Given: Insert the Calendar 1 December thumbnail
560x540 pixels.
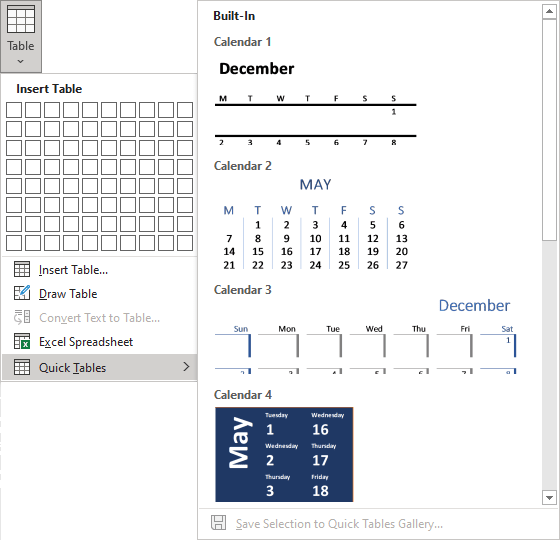Looking at the screenshot, I should [316, 103].
